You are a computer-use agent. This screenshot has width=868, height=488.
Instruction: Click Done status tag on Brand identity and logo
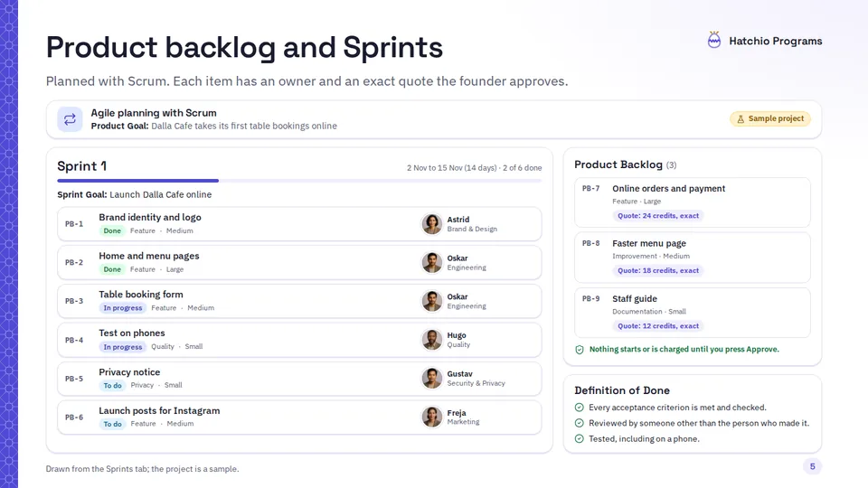tap(112, 230)
